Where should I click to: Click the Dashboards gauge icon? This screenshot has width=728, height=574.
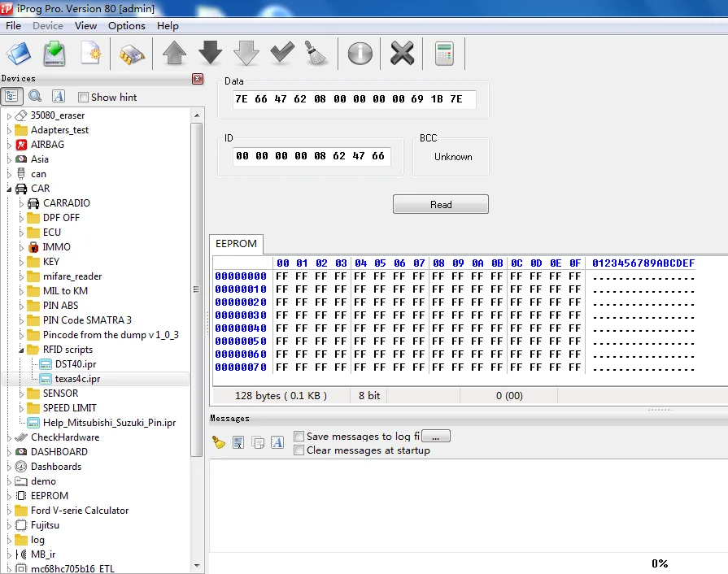[21, 467]
